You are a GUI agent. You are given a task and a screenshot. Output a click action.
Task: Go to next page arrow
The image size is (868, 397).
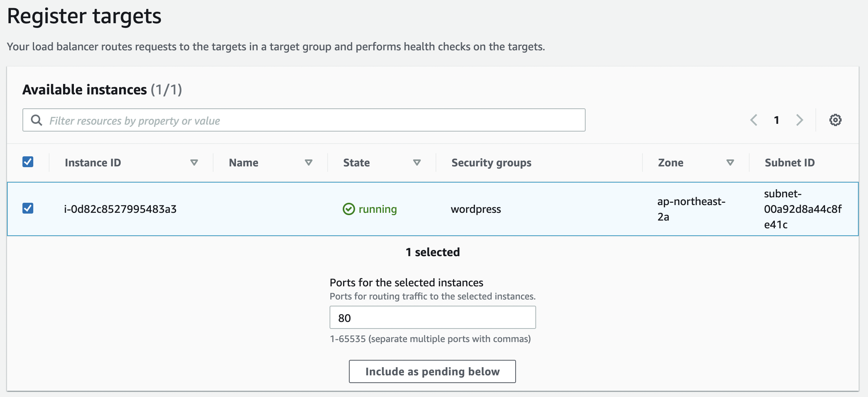click(800, 120)
